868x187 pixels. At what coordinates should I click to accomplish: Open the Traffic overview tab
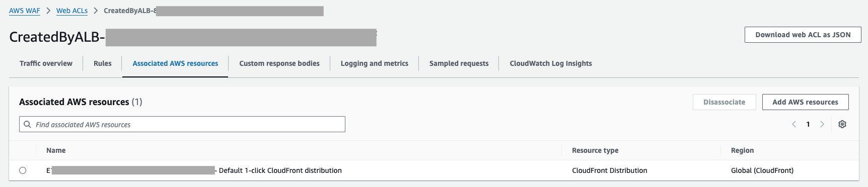(x=46, y=63)
